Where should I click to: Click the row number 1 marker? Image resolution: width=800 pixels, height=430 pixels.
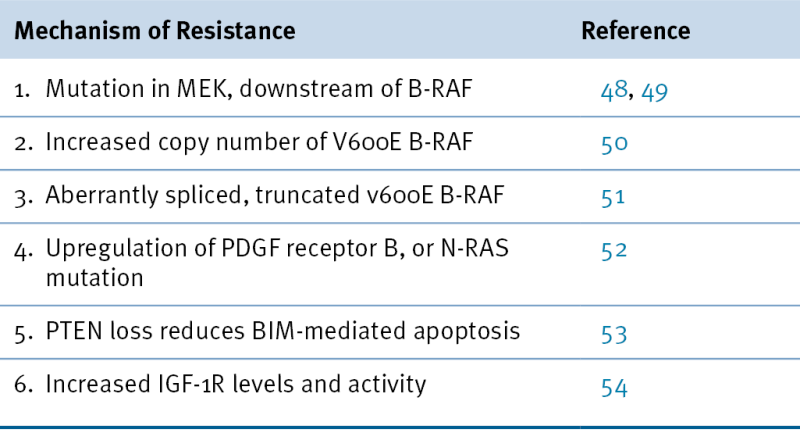tap(23, 90)
